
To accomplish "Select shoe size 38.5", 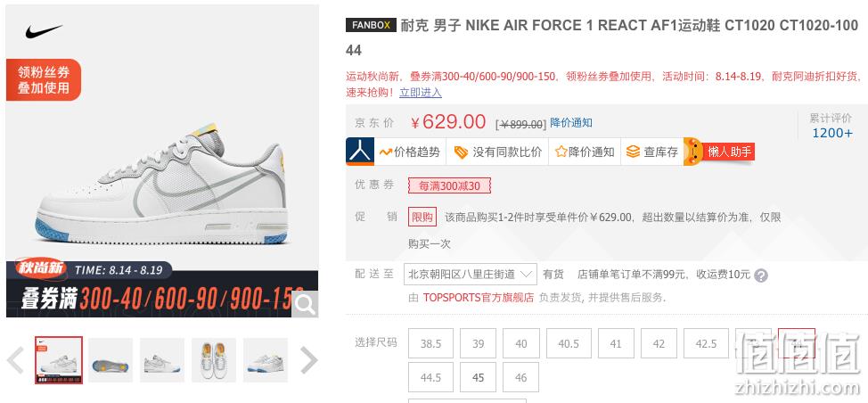I will click(x=430, y=343).
